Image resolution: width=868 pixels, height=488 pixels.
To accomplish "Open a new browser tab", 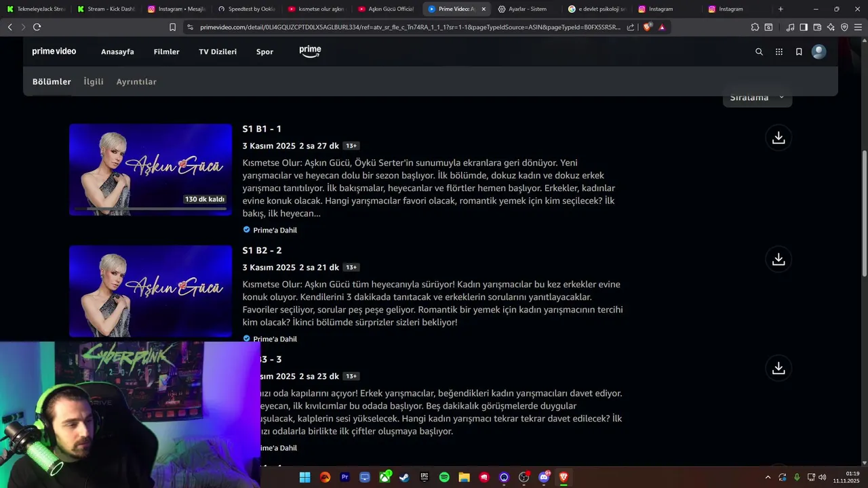I will (x=781, y=9).
